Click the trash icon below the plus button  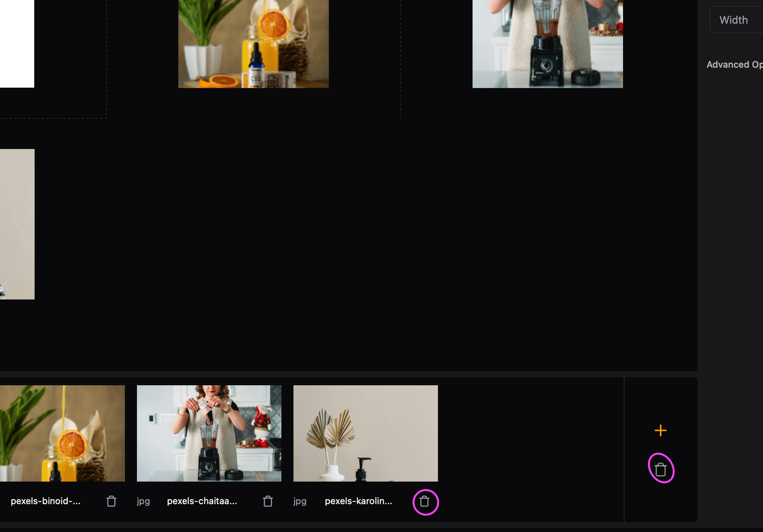[x=660, y=470]
